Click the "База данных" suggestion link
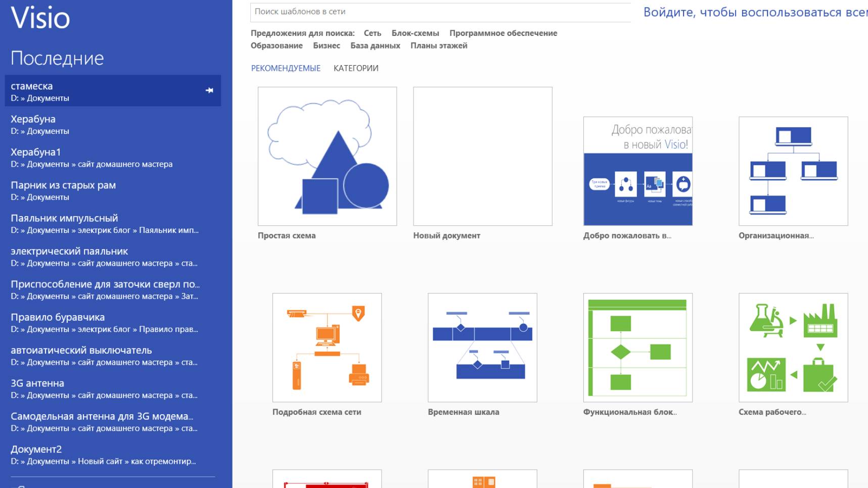The image size is (868, 488). coord(375,45)
